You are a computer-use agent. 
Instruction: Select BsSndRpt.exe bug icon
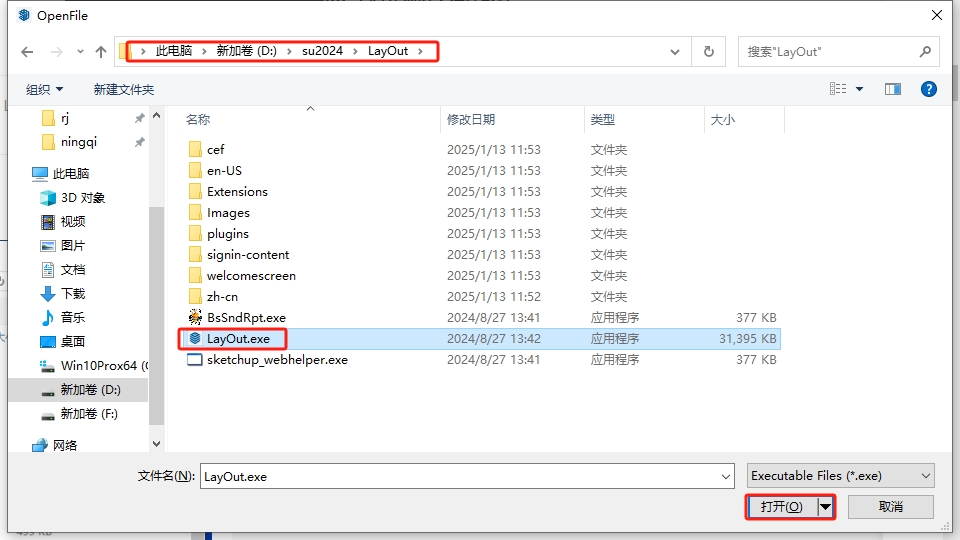tap(195, 317)
